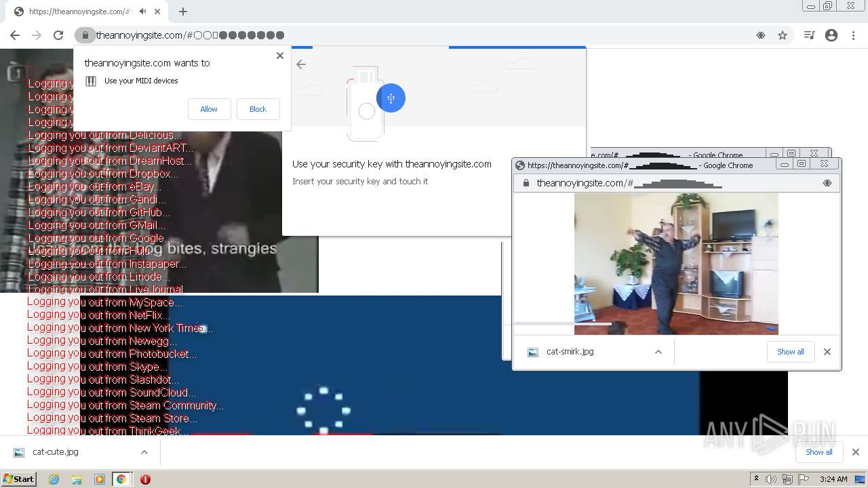This screenshot has width=868, height=488.
Task: View site info via the padlock in main address bar
Action: click(x=85, y=35)
